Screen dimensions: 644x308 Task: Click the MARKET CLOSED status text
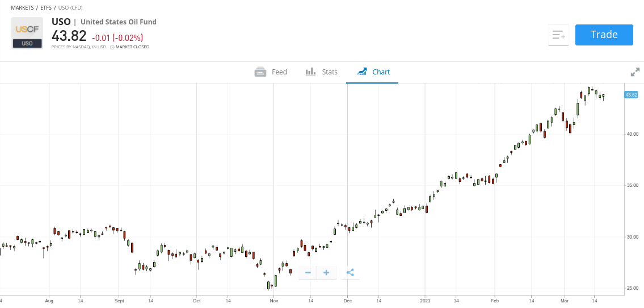click(x=132, y=47)
